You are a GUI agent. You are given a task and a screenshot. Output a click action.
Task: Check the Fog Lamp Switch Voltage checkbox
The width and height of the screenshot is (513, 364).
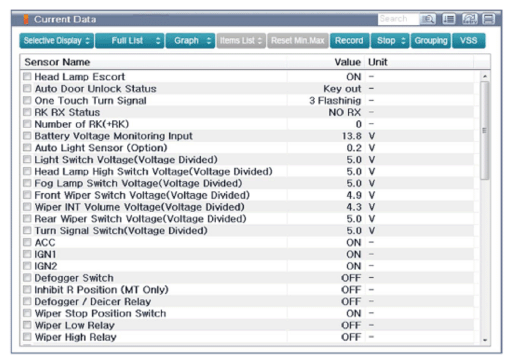(27, 183)
